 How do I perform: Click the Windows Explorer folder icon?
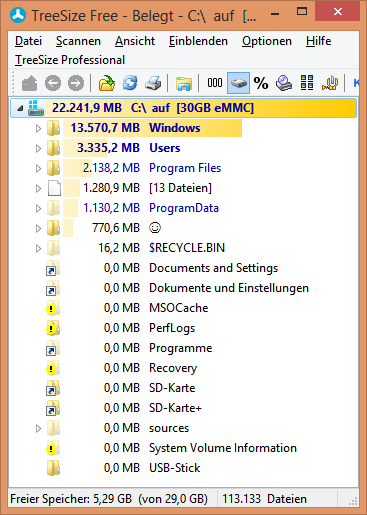tap(184, 83)
